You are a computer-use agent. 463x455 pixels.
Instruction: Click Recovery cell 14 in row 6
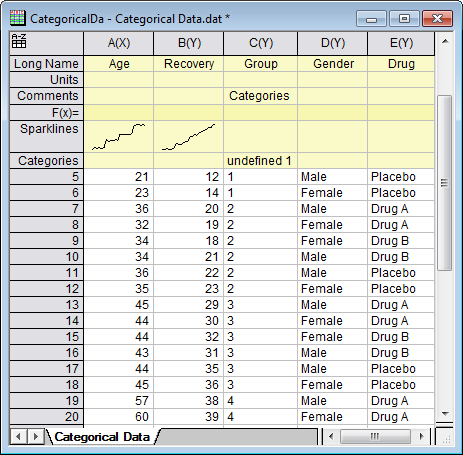point(189,193)
